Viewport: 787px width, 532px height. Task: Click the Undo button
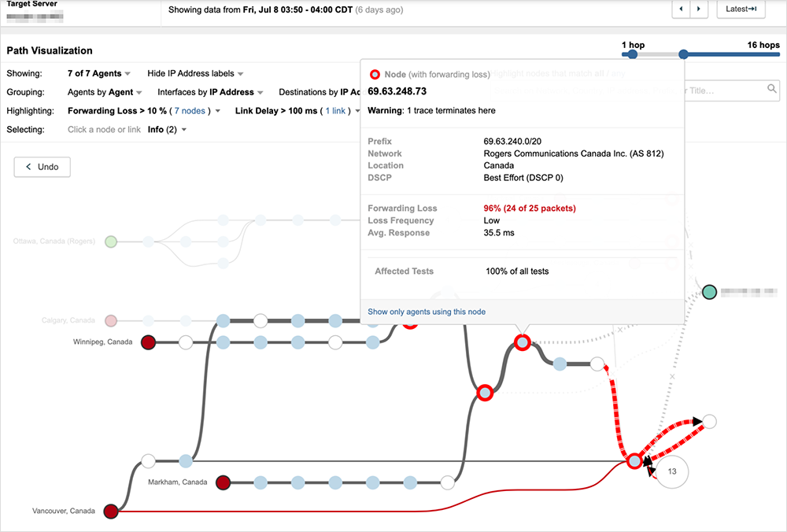42,167
